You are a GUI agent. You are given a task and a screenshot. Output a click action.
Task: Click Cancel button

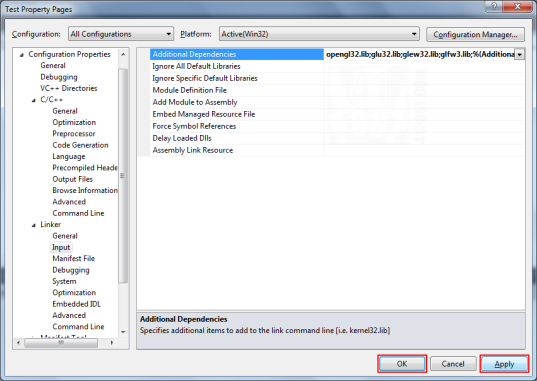click(453, 364)
